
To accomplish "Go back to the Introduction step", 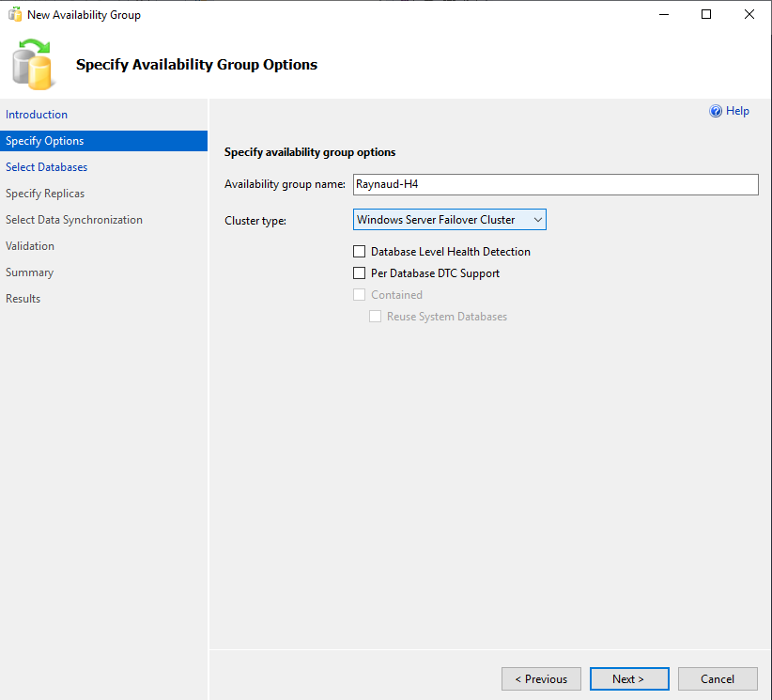I will (36, 114).
